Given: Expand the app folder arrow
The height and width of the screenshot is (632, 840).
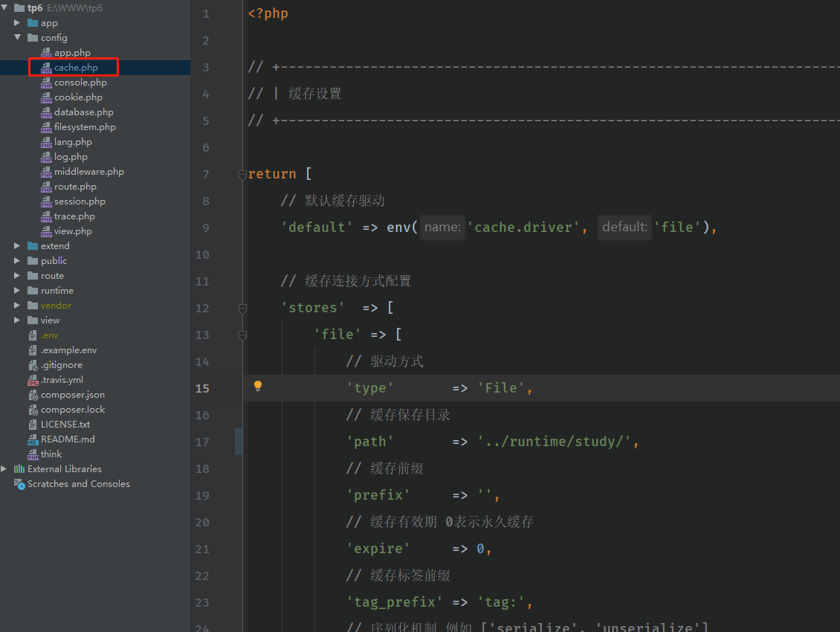Looking at the screenshot, I should click(17, 22).
